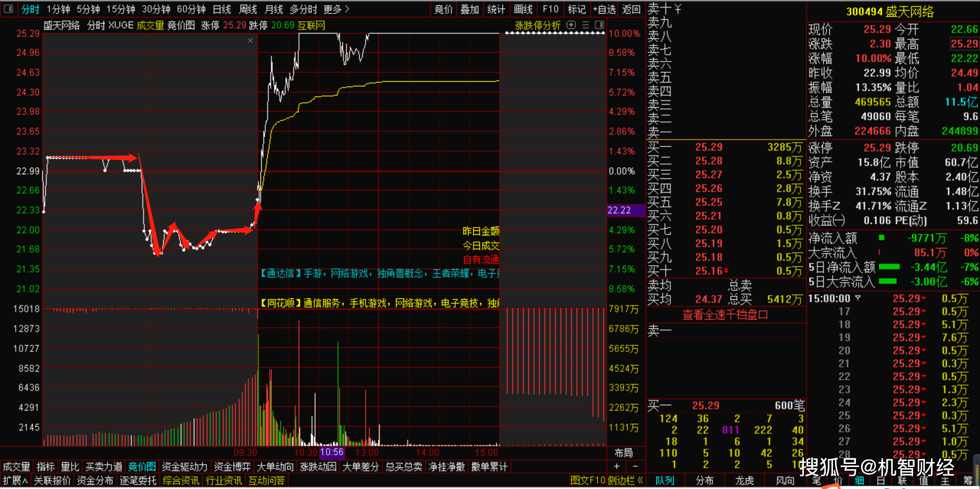Open the 互动问答 tab

(266, 480)
